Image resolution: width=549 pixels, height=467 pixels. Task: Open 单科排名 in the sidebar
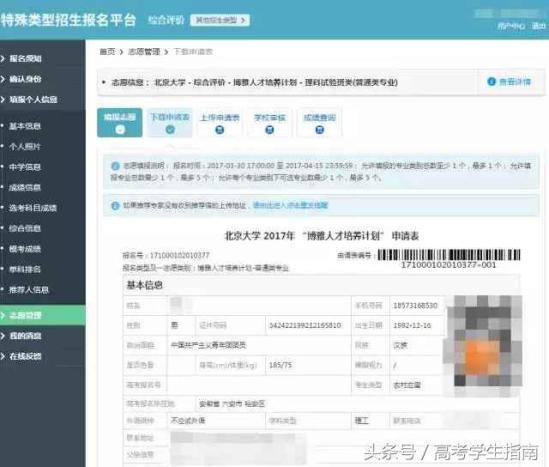pos(25,270)
